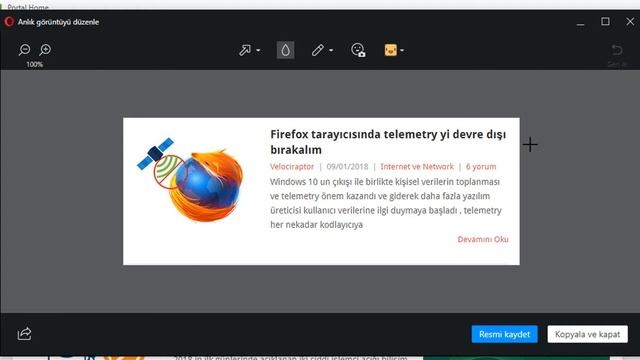The width and height of the screenshot is (640, 360).
Task: Undo the last edit
Action: pyautogui.click(x=617, y=50)
